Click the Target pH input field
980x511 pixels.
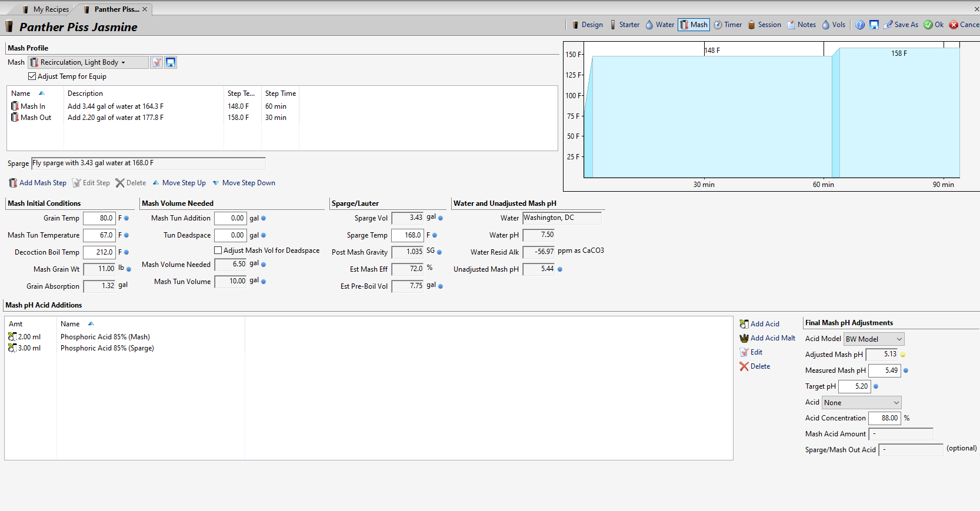(854, 386)
